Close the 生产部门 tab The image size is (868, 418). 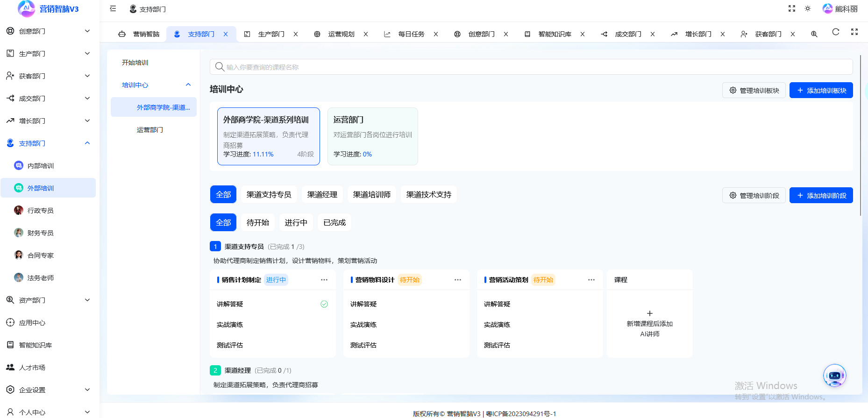(296, 34)
